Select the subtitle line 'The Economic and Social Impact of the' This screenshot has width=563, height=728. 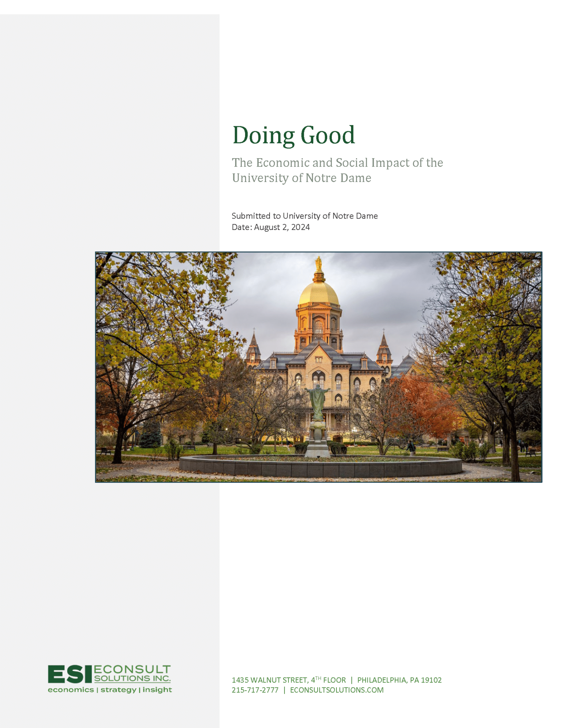[x=338, y=163]
